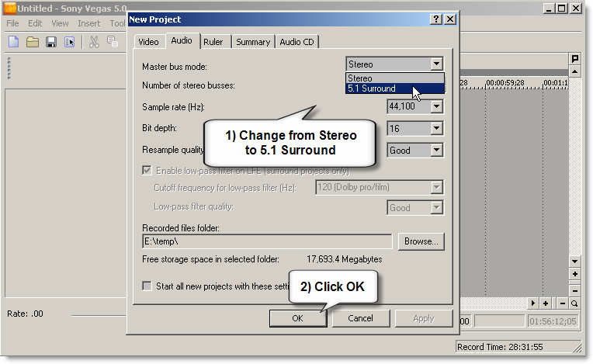Click the Save floppy disk icon
Image resolution: width=593 pixels, height=364 pixels.
click(51, 42)
